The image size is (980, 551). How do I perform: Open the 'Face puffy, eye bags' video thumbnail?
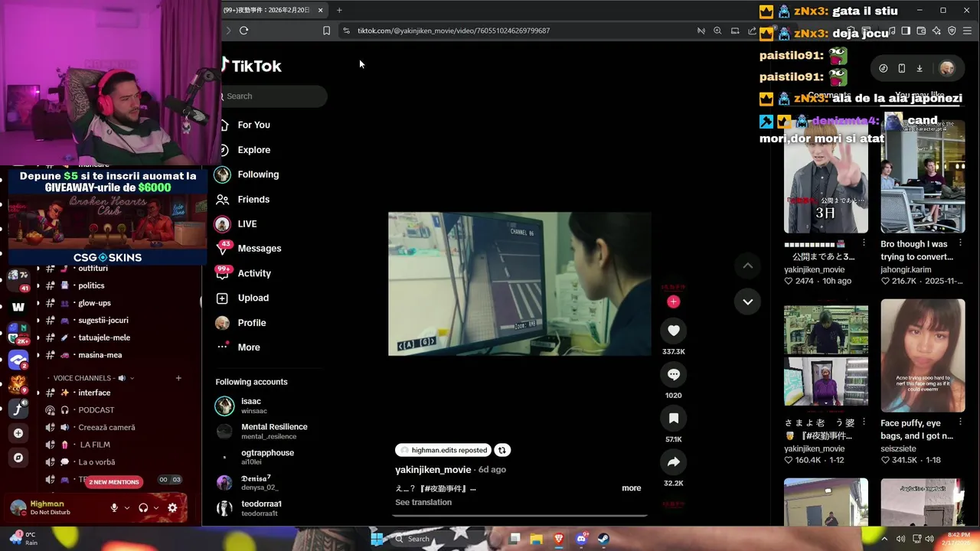(x=923, y=355)
